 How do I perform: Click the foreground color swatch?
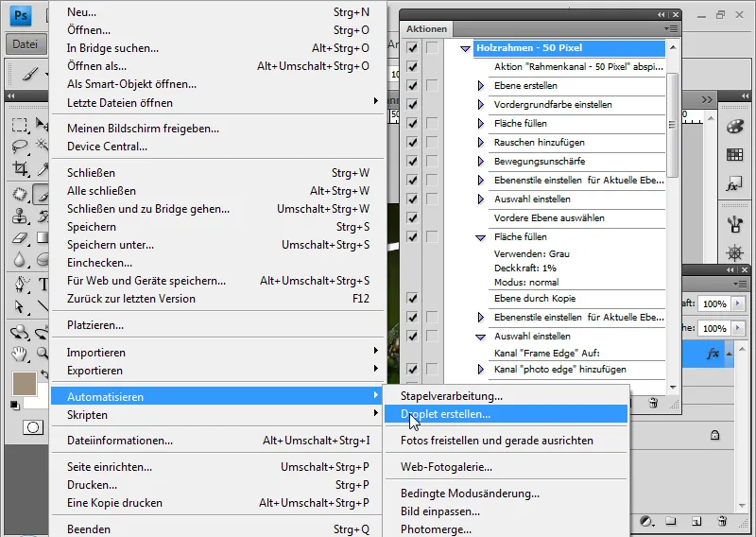pyautogui.click(x=25, y=384)
